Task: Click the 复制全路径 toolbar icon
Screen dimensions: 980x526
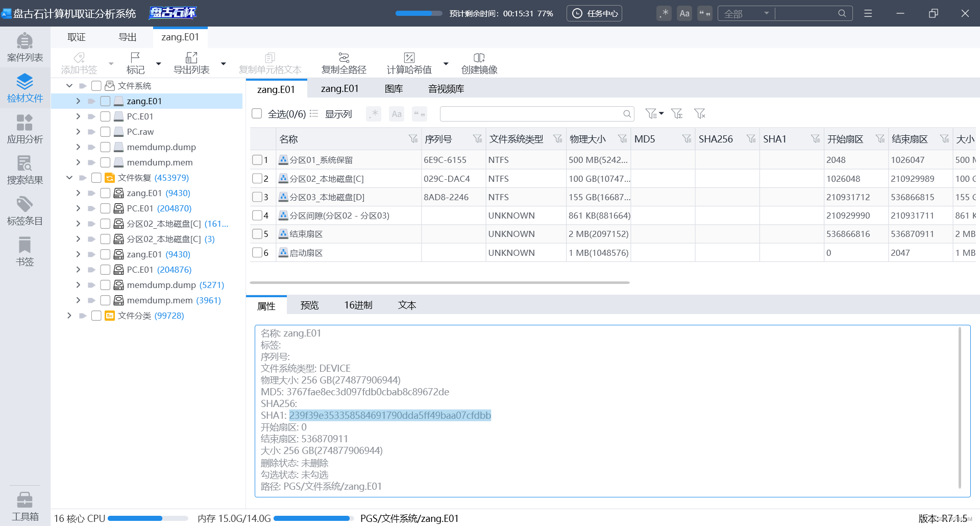Action: click(x=344, y=57)
